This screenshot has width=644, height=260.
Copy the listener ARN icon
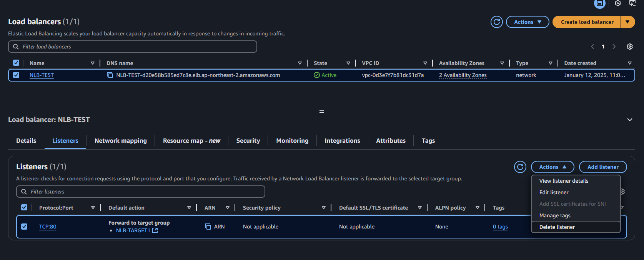[208, 227]
